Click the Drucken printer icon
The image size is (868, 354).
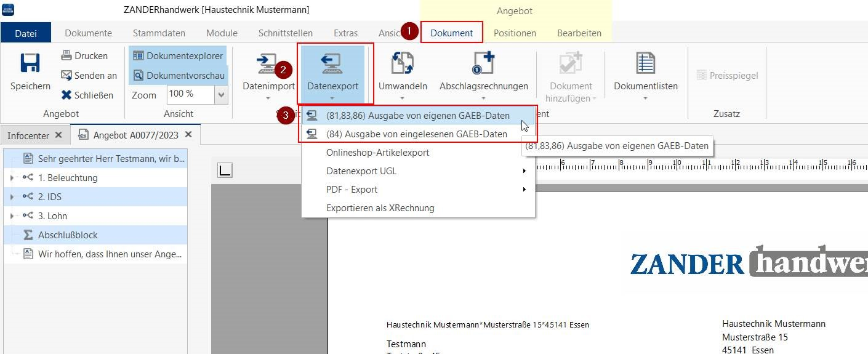pos(66,56)
